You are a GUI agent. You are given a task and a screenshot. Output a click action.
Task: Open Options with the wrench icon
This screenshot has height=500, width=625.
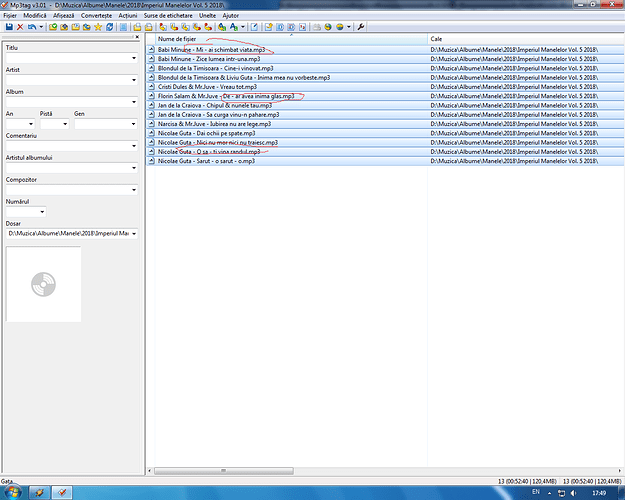361,27
